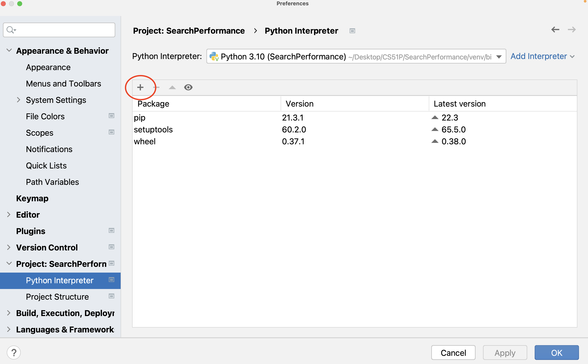
Task: Open File Colors in a new window icon
Action: [111, 116]
